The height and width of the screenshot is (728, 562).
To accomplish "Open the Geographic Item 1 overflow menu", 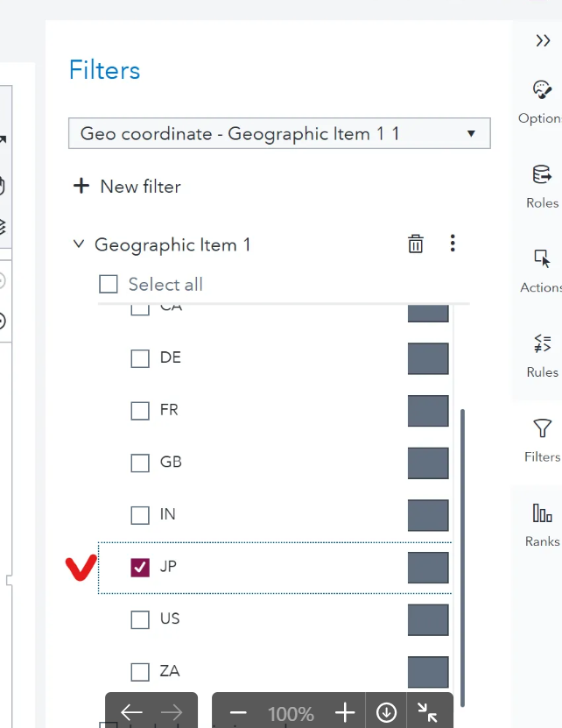I will [453, 244].
